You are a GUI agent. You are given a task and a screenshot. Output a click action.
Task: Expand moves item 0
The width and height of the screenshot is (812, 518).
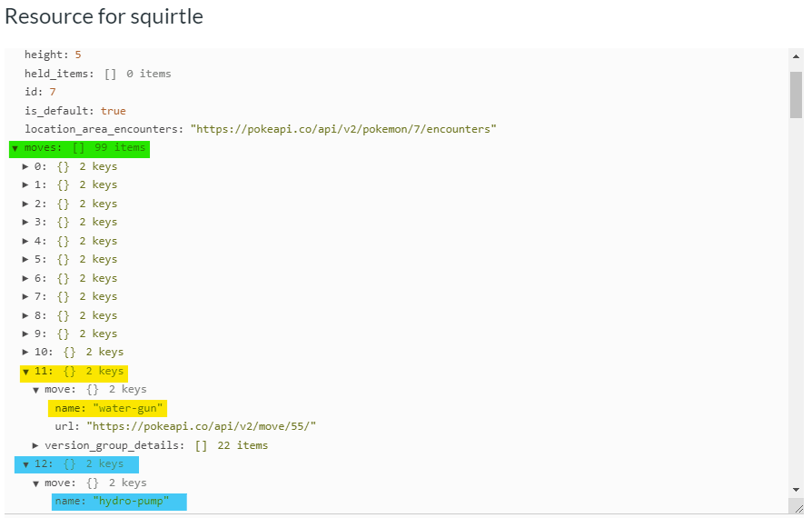click(x=25, y=167)
